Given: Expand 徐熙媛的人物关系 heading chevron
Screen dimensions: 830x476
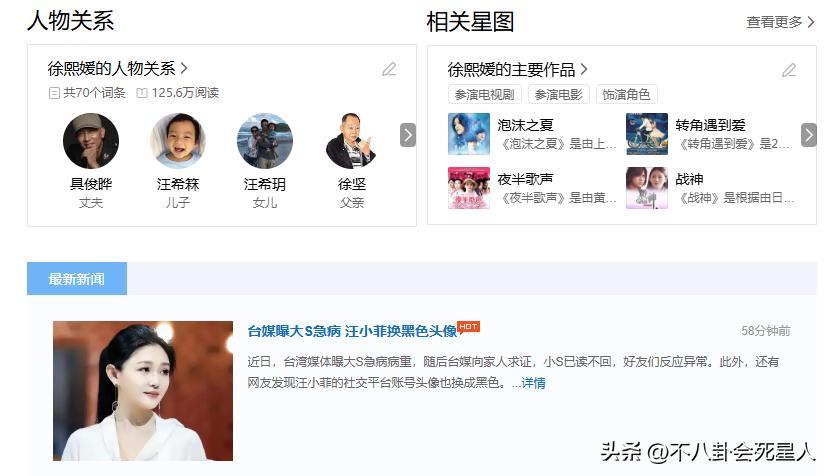Looking at the screenshot, I should (x=184, y=68).
